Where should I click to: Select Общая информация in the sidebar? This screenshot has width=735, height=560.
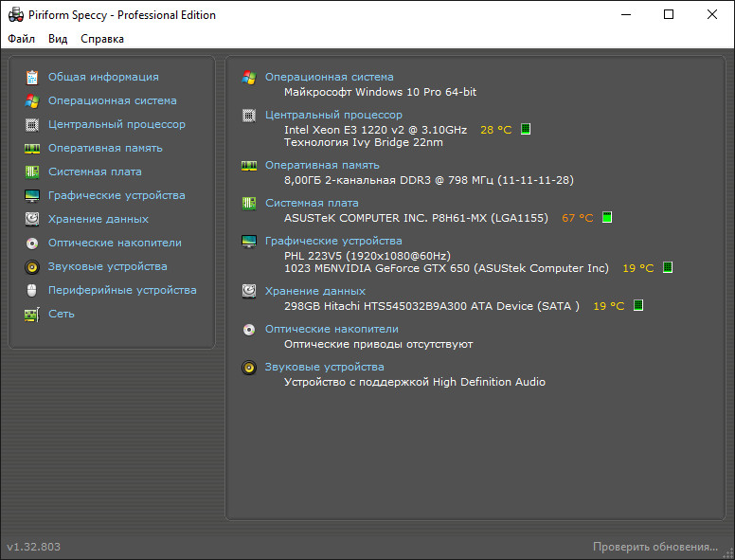click(x=103, y=77)
